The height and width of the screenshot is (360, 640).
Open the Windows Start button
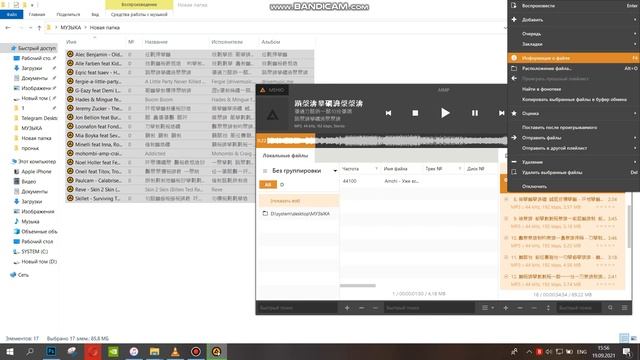tap(9, 351)
